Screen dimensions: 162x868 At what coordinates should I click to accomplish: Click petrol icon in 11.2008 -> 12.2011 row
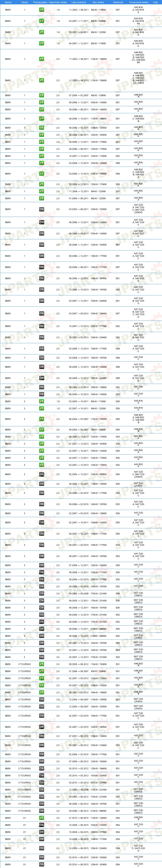[41, 191]
